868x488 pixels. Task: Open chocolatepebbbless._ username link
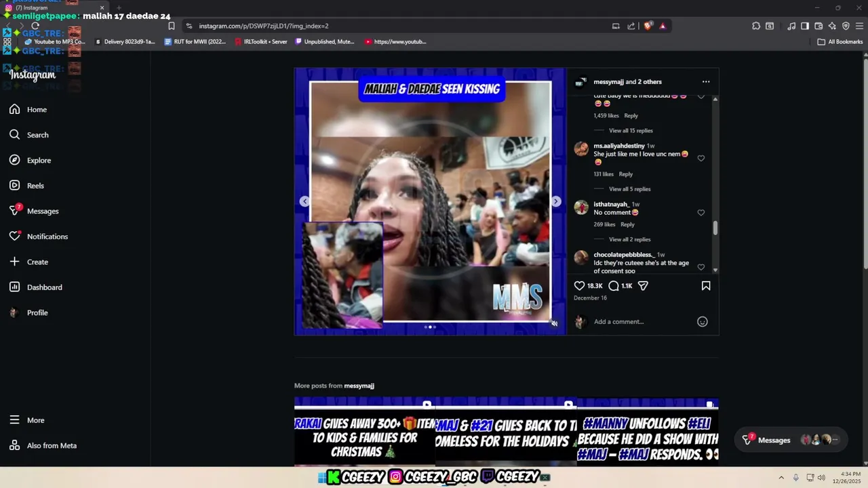pos(624,255)
